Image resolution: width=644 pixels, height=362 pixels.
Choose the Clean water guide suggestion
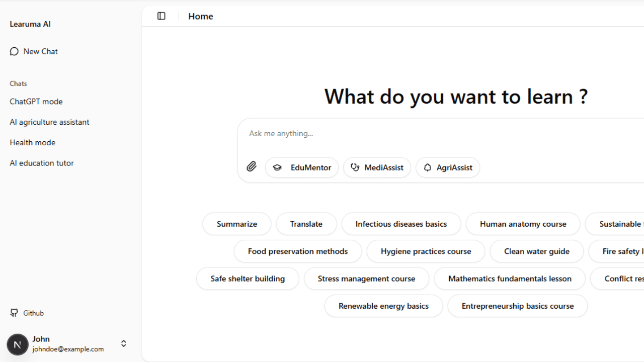click(x=536, y=251)
